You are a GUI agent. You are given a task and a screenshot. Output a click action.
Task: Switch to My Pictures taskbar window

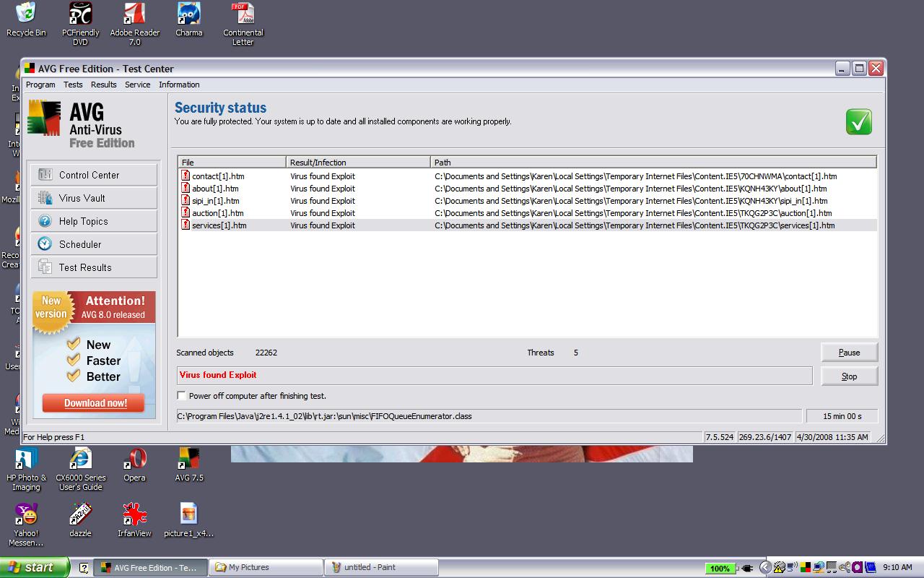(x=266, y=567)
